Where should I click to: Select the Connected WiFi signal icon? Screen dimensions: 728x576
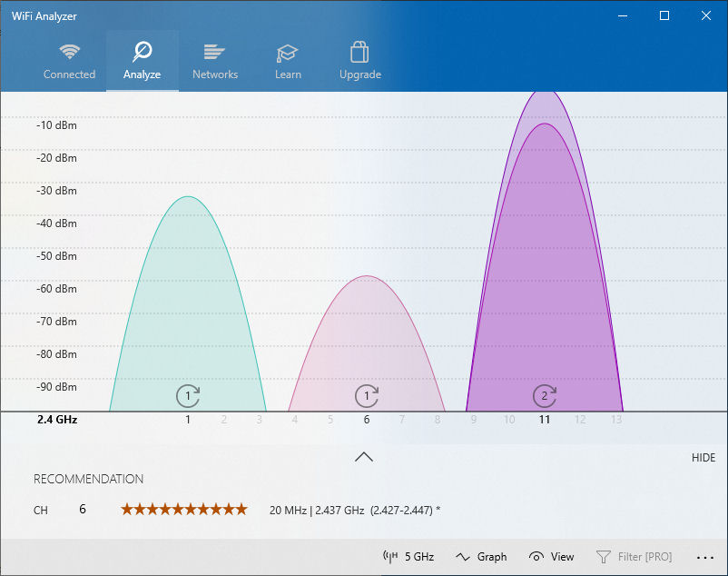point(70,52)
